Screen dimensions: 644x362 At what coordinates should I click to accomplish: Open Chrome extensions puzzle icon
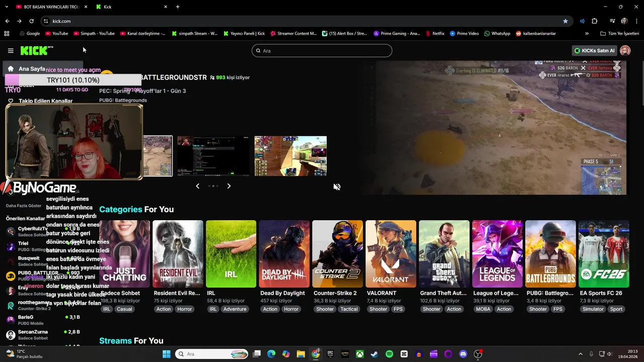(595, 21)
